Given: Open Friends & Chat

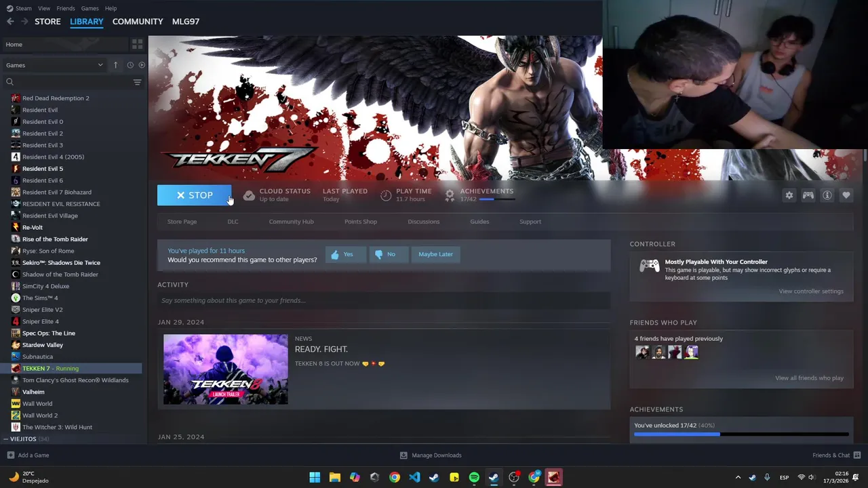Looking at the screenshot, I should [836, 455].
